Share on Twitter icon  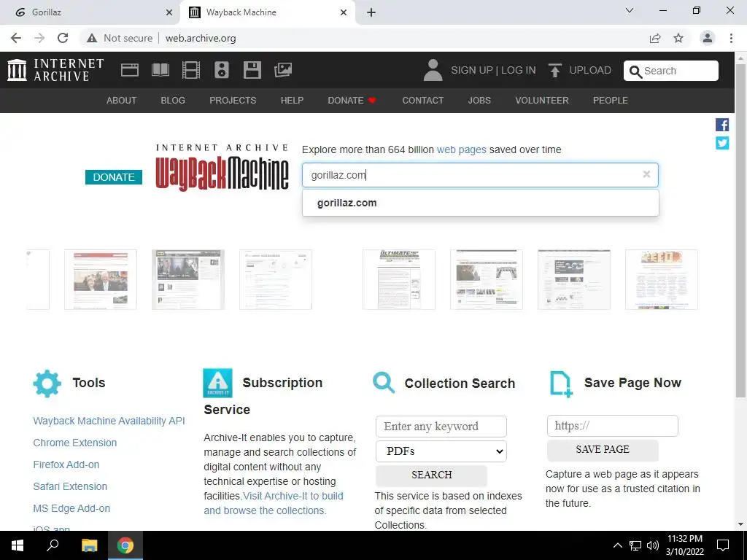click(x=722, y=143)
